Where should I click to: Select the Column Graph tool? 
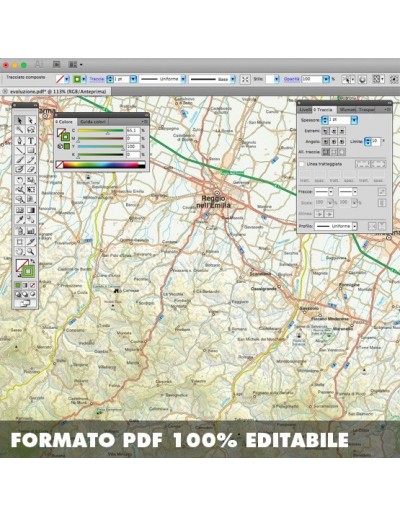point(31,231)
